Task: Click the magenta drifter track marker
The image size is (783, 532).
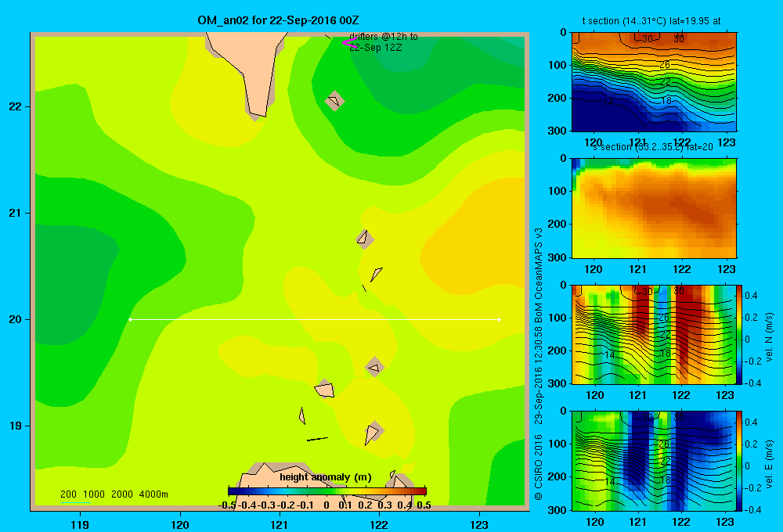Action: click(349, 43)
